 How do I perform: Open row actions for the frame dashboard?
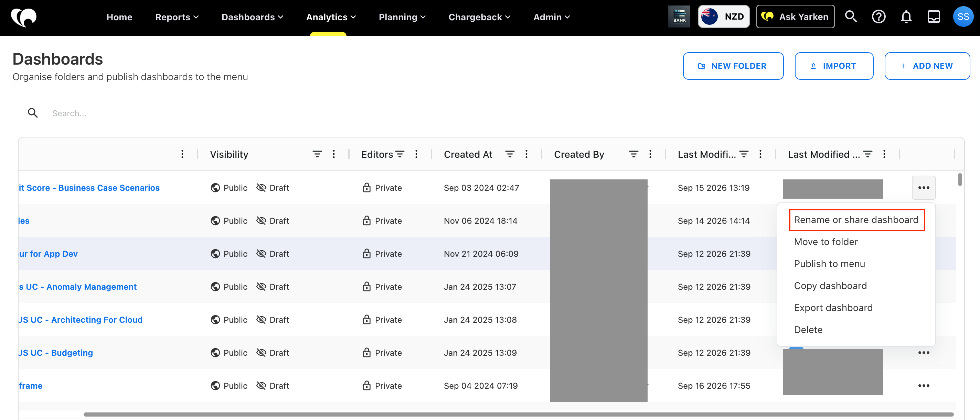923,385
